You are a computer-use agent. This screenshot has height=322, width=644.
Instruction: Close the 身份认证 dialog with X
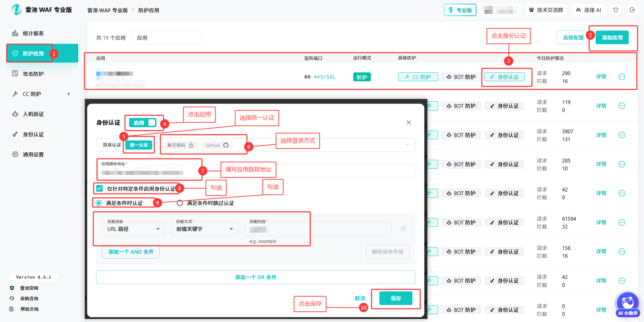point(408,122)
